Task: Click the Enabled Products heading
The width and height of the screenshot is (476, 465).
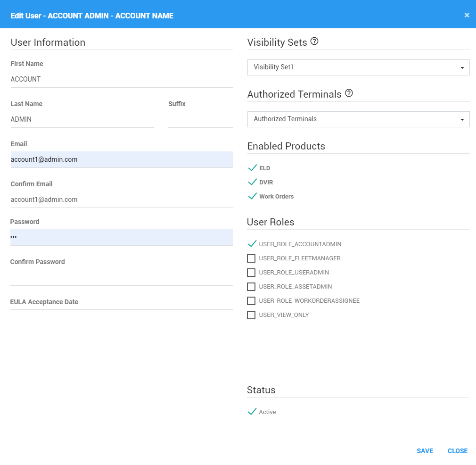Action: coord(286,146)
